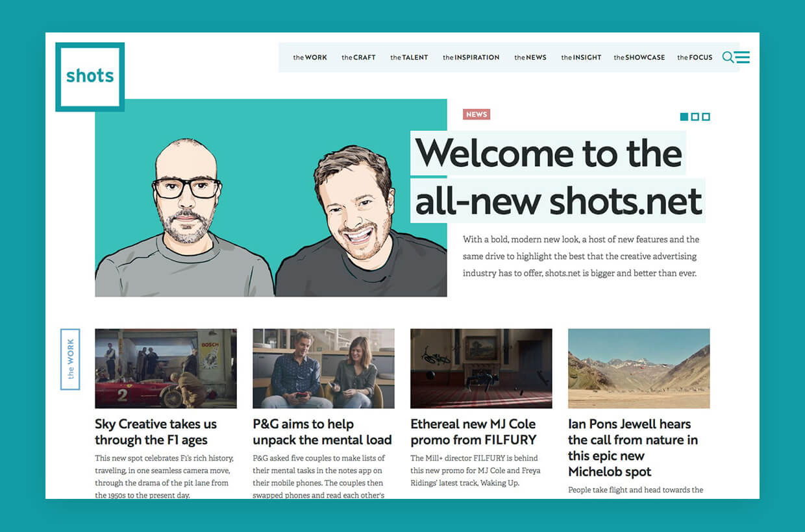Screen dimensions: 805x532
Task: Click text 'P&G asked five couples to make lists'
Action: click(x=319, y=458)
